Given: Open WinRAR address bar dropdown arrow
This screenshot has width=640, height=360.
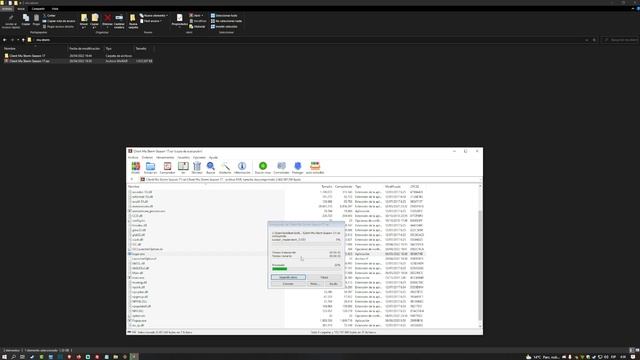Looking at the screenshot, I should (x=480, y=179).
